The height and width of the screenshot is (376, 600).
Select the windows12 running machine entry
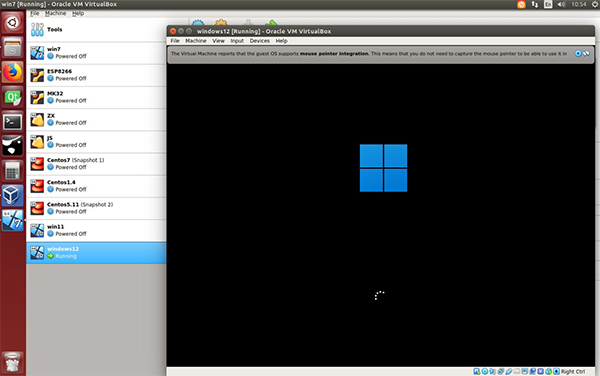point(96,253)
